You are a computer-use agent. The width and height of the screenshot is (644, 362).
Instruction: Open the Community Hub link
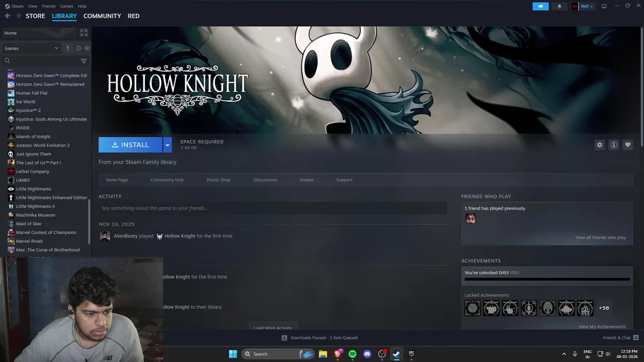coord(167,180)
